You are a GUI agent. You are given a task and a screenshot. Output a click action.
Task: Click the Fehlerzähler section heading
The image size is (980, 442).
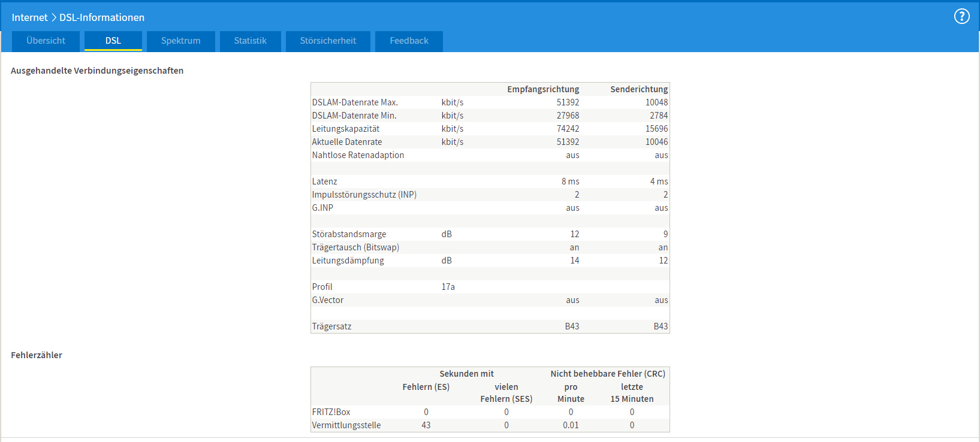click(37, 355)
